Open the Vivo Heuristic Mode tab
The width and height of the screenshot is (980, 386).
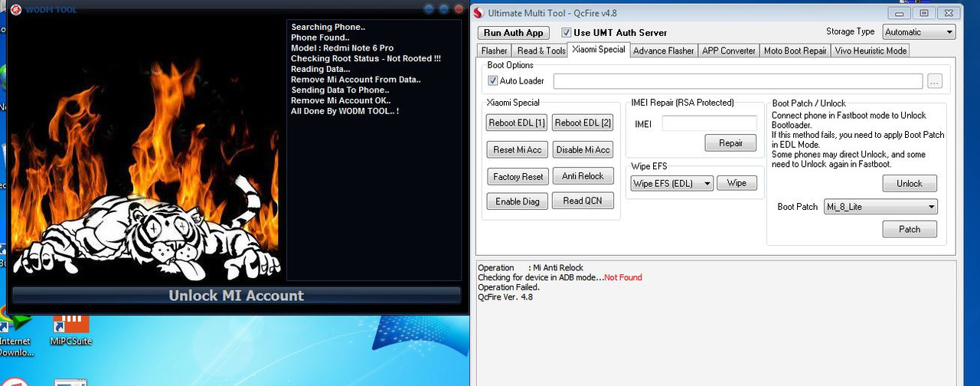[871, 51]
